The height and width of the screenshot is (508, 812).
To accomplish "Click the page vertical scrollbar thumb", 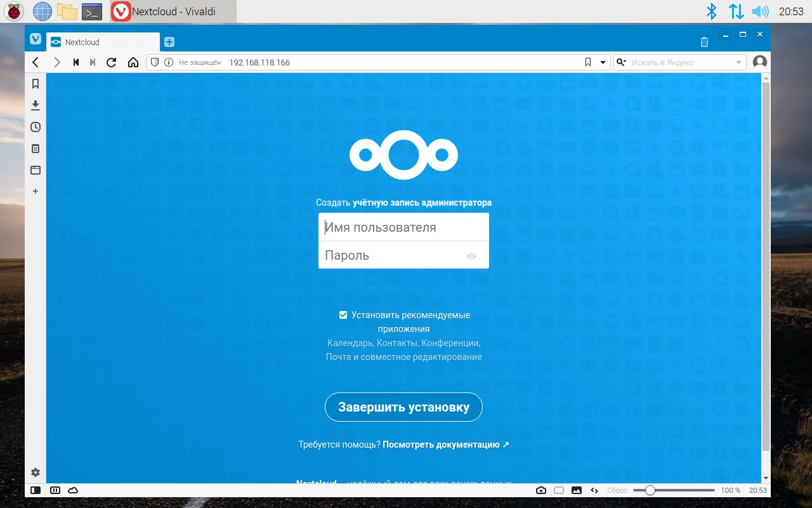I will 766,267.
